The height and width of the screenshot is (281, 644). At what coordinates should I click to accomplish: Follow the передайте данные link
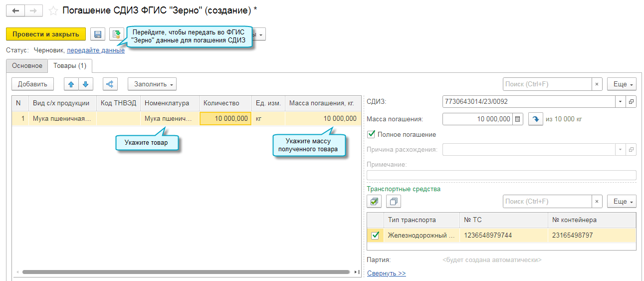96,50
